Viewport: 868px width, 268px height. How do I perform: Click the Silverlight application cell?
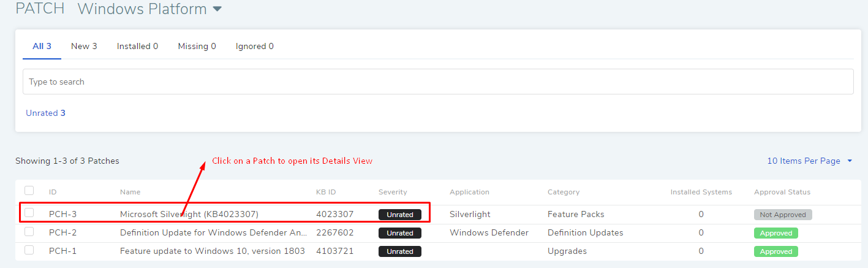point(470,214)
